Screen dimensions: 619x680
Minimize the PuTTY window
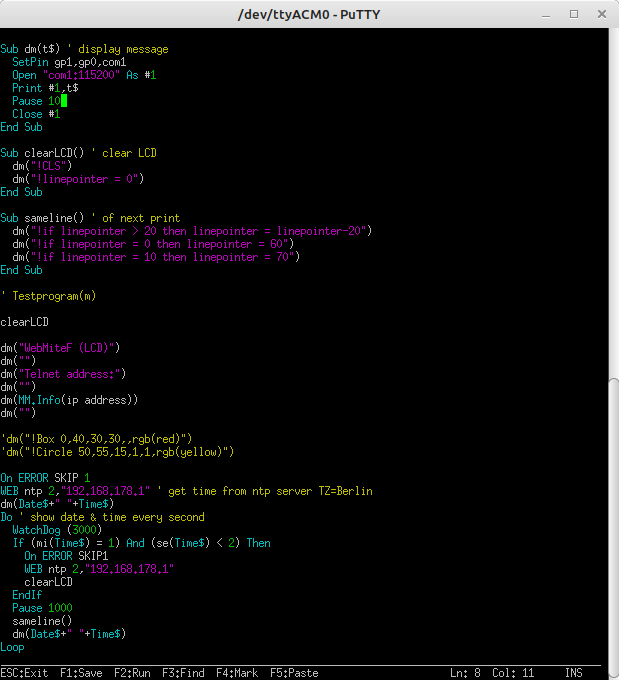point(546,15)
